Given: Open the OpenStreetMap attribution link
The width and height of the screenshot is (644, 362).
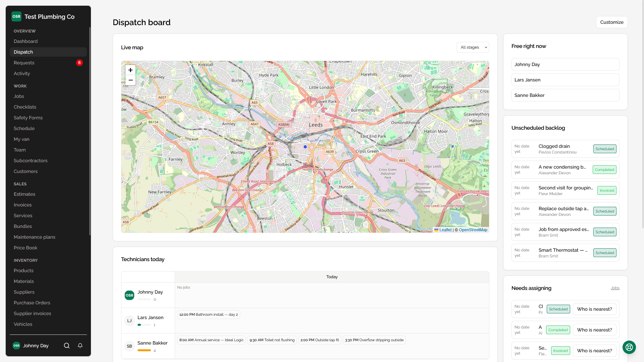Looking at the screenshot, I should [x=473, y=230].
